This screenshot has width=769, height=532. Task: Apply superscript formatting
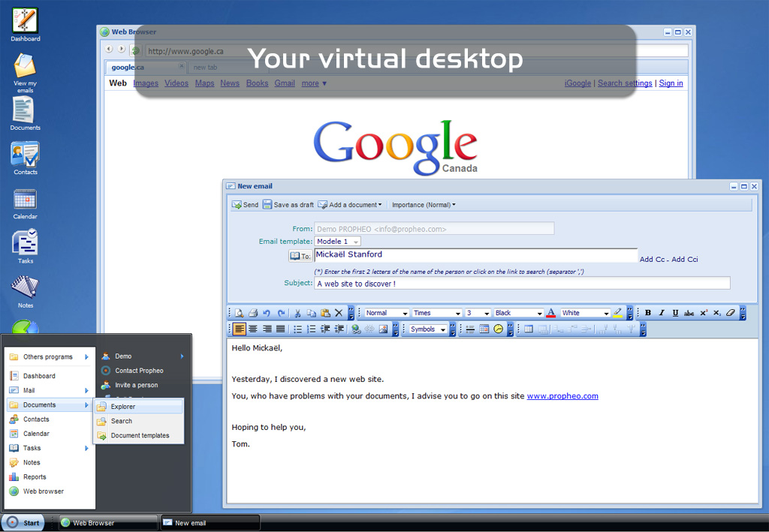[x=704, y=313]
